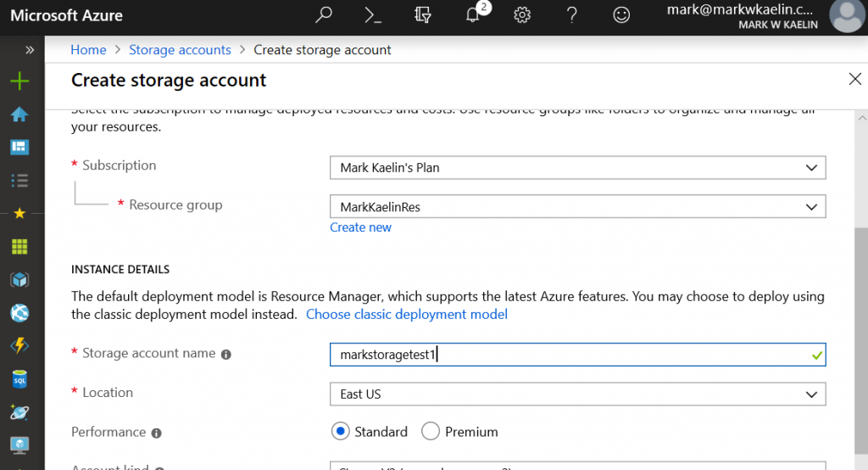The height and width of the screenshot is (470, 868).
Task: Select Standard performance option
Action: (341, 431)
